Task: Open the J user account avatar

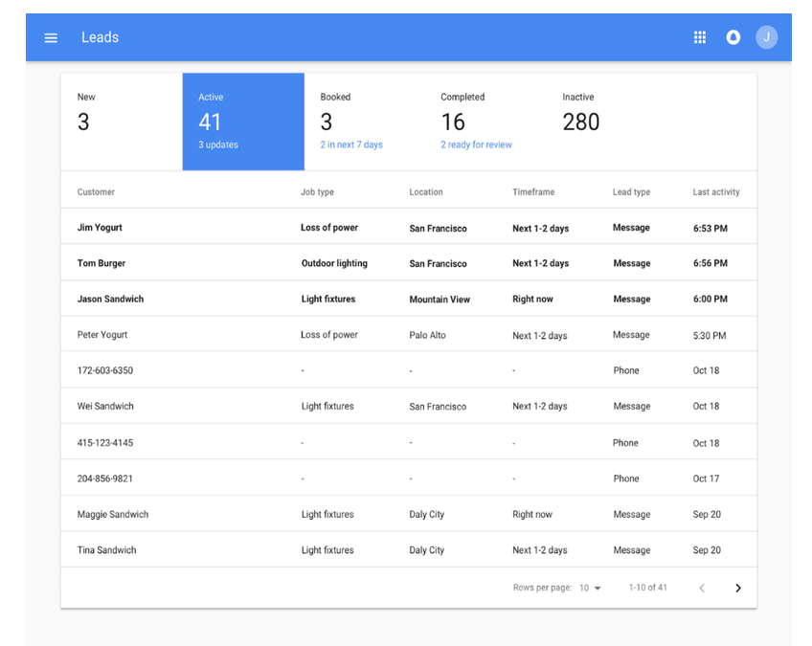Action: [x=766, y=37]
